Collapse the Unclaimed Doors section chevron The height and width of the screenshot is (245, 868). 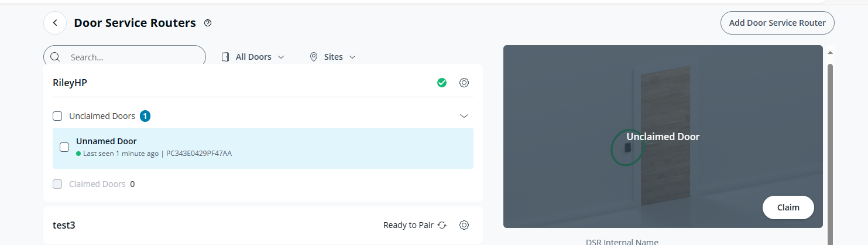pyautogui.click(x=464, y=116)
